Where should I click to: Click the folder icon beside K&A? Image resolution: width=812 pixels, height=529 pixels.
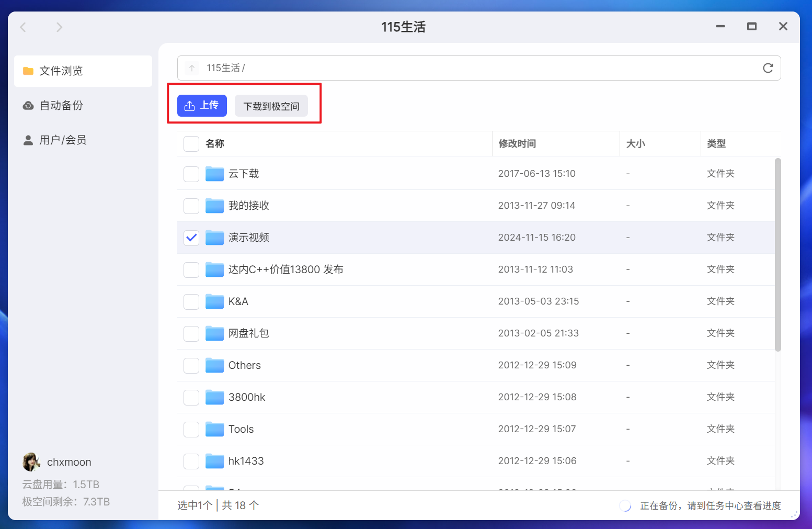(x=214, y=301)
